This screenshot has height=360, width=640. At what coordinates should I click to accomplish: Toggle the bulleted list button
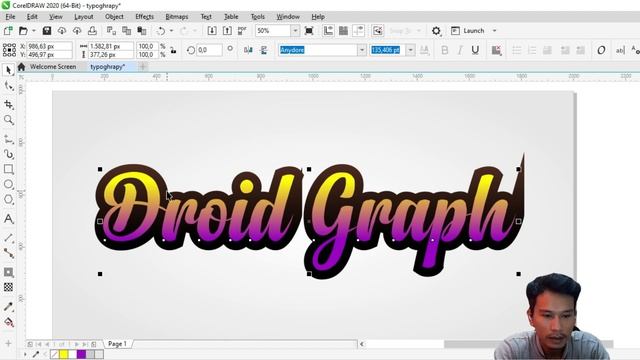(517, 50)
